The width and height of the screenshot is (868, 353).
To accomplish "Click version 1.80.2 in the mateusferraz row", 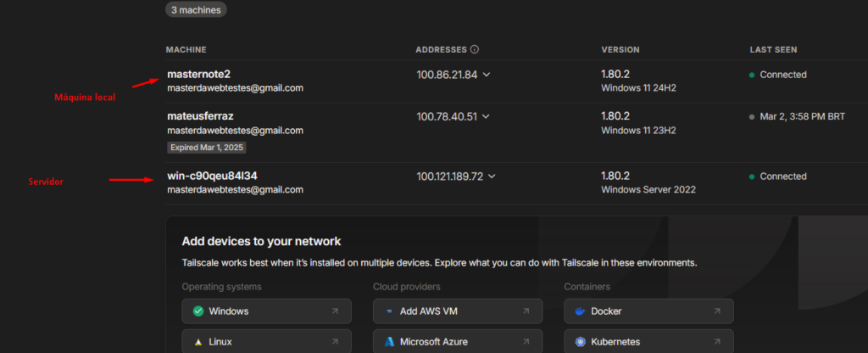I will point(615,116).
